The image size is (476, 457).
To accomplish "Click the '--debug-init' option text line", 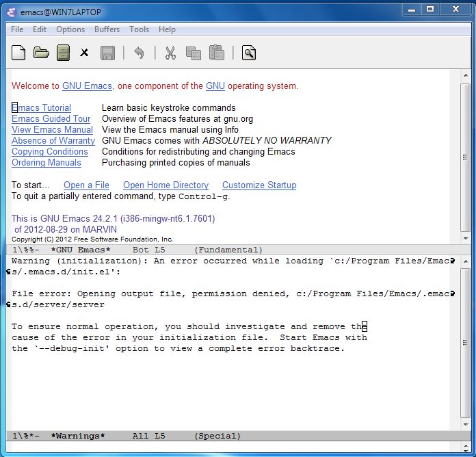I will 178,348.
